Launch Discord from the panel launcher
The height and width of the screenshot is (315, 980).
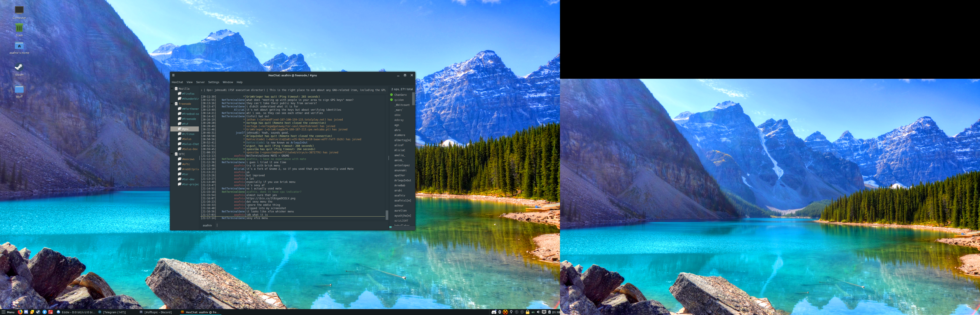pos(26,312)
